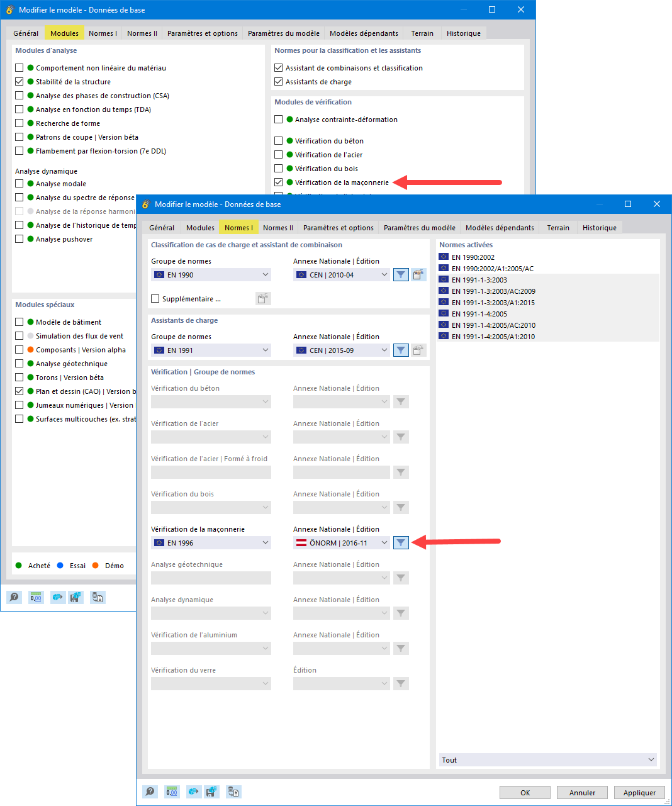This screenshot has width=672, height=806.
Task: Enable Analyse contrainte-déformation module
Action: pyautogui.click(x=279, y=120)
